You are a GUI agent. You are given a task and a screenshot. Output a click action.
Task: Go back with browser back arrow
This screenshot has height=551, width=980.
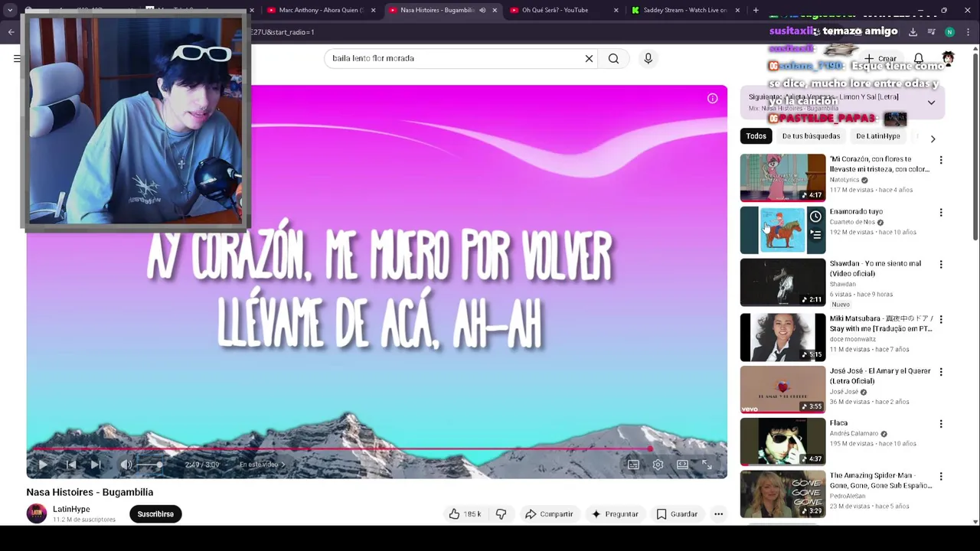coord(11,32)
